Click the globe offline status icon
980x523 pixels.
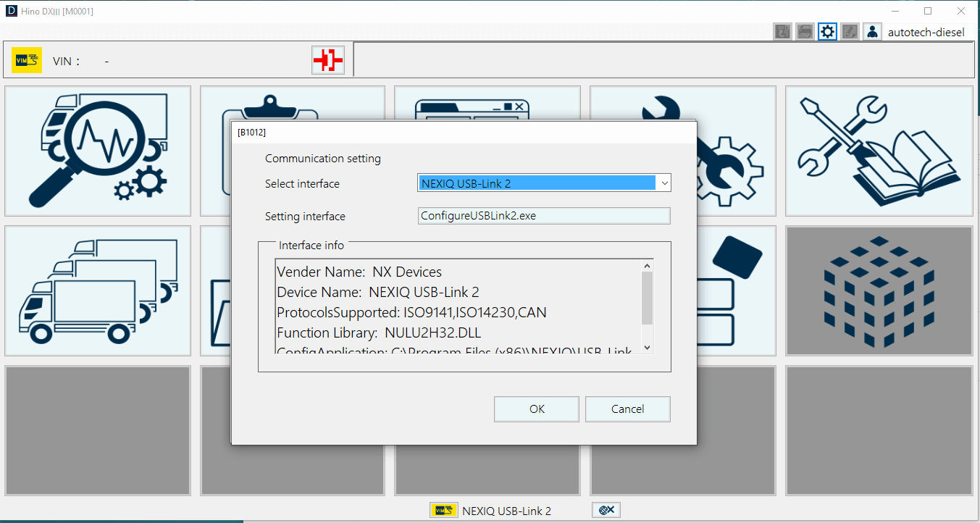606,510
